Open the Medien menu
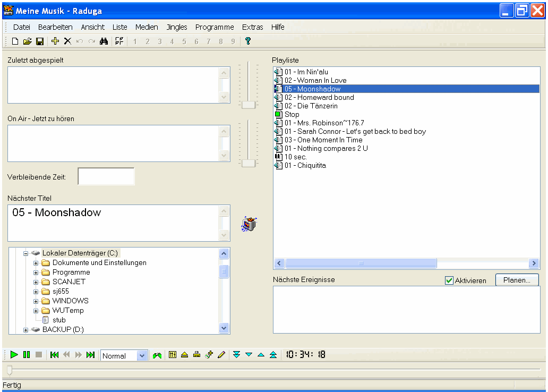This screenshot has width=548, height=392. 147,27
